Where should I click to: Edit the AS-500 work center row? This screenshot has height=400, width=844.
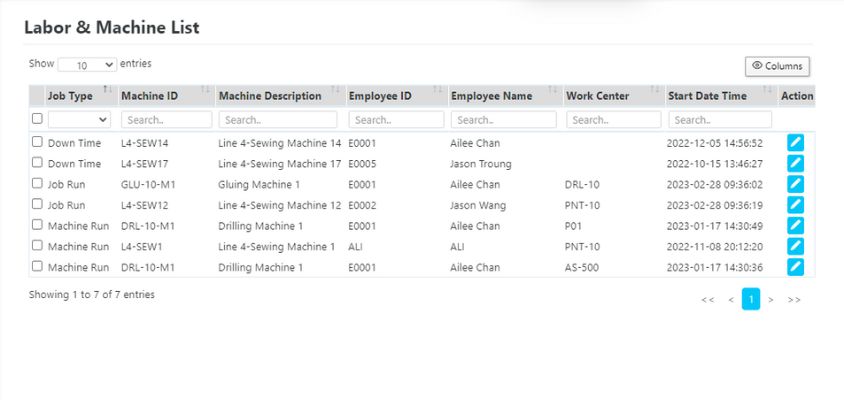795,267
